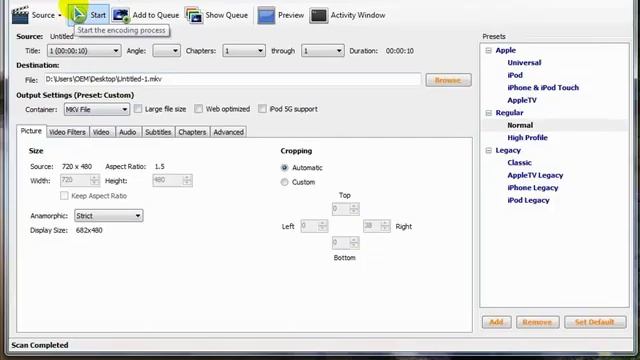Enable Large file size checkbox

pos(138,109)
